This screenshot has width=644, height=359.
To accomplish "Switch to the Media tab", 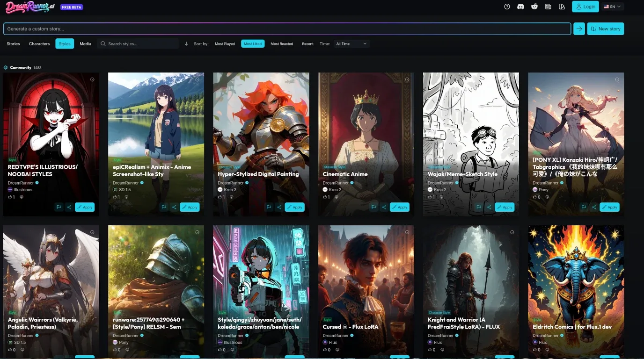I will [x=85, y=44].
